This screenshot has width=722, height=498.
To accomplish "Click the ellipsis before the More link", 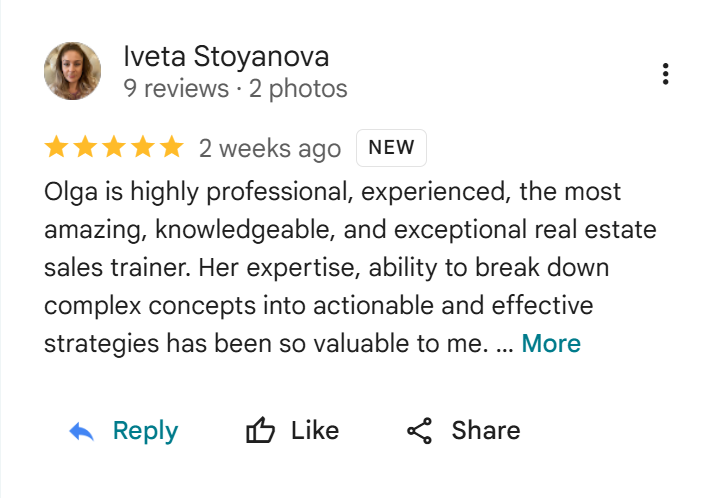I will coord(505,345).
